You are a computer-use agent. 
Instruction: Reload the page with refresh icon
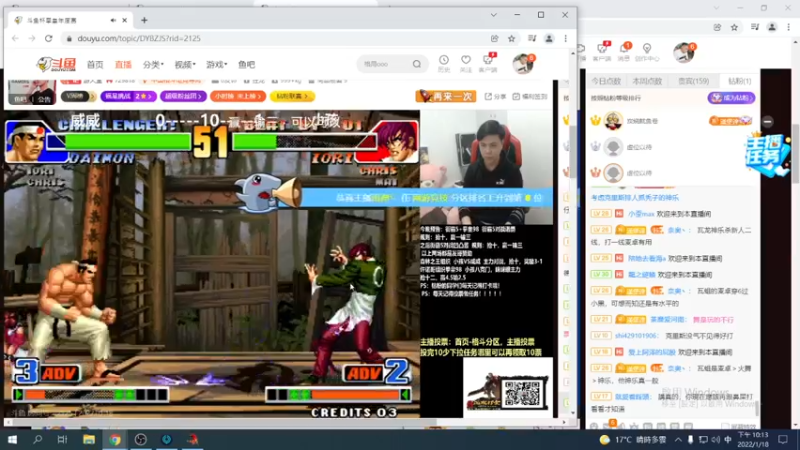(x=48, y=38)
